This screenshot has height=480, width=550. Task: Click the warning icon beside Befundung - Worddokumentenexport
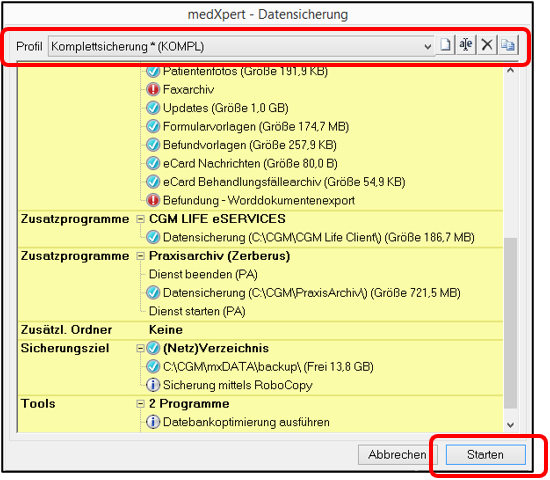(x=153, y=200)
